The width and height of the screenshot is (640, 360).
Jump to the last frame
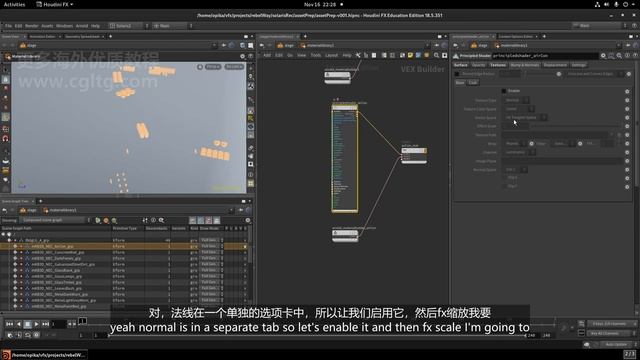(x=46, y=324)
